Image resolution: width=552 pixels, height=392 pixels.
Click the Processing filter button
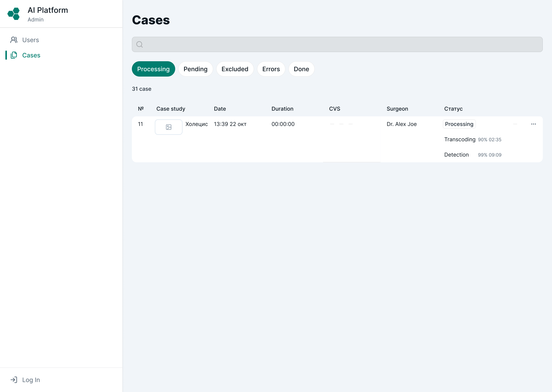tap(153, 69)
